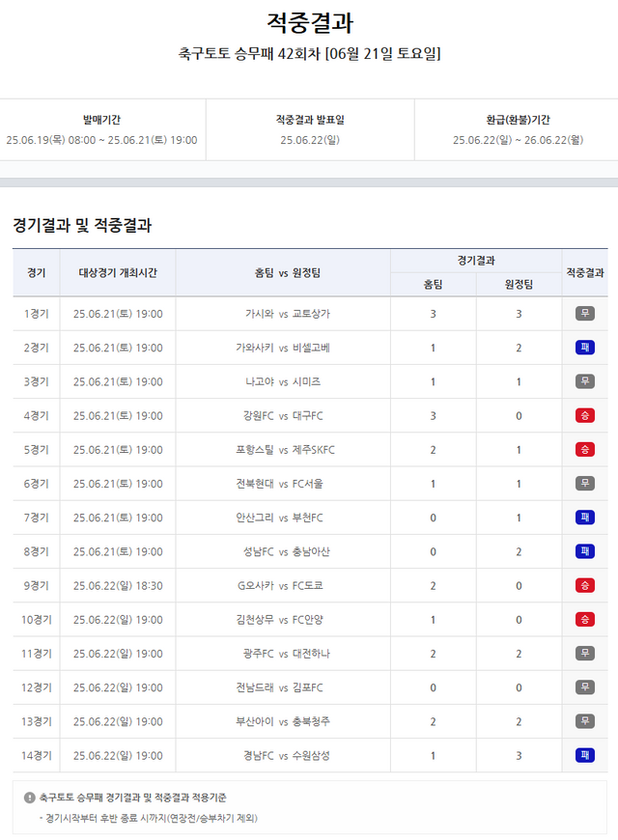Click the 적중결과 발표일 date 25.06.22(일)
The width and height of the screenshot is (618, 840).
tap(309, 140)
